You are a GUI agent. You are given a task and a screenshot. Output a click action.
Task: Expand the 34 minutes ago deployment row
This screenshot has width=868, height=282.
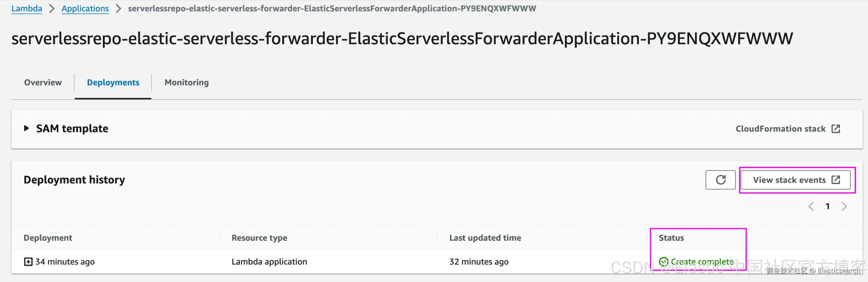click(28, 261)
